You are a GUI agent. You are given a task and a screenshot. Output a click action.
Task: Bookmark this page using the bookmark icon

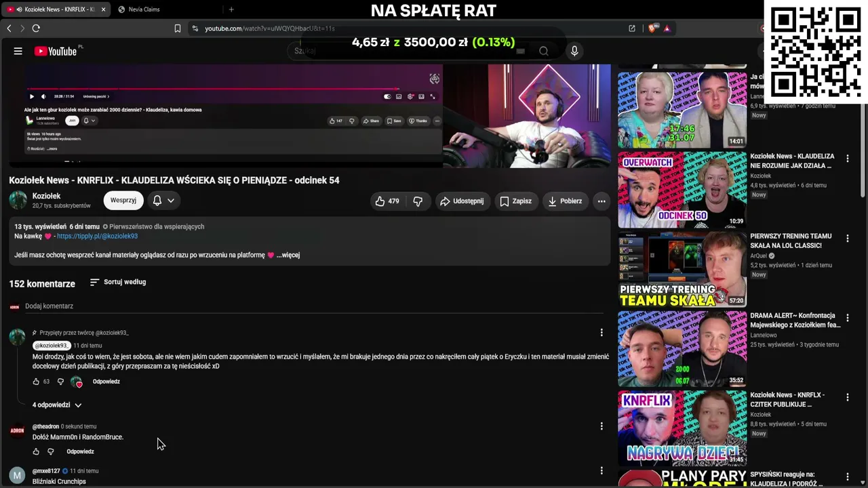[177, 28]
